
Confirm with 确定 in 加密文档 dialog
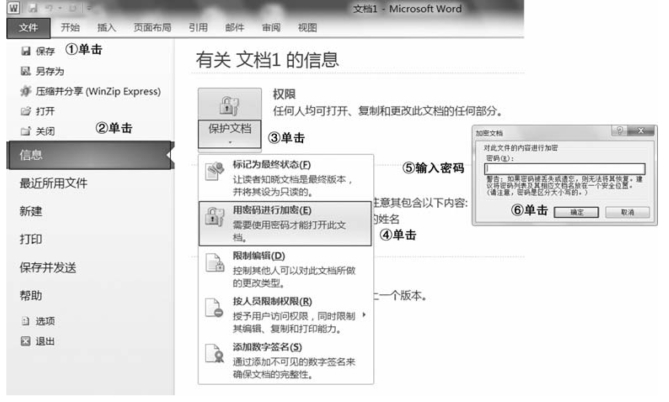[576, 212]
